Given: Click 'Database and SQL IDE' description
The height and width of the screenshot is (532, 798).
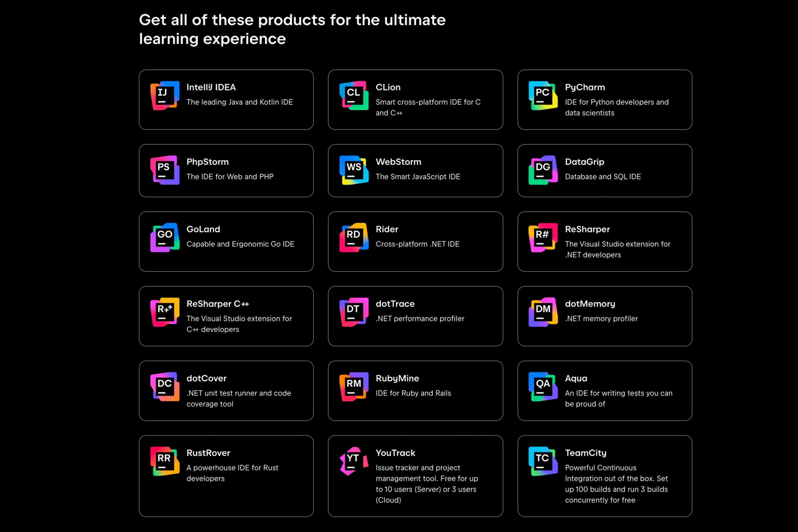Looking at the screenshot, I should (603, 177).
